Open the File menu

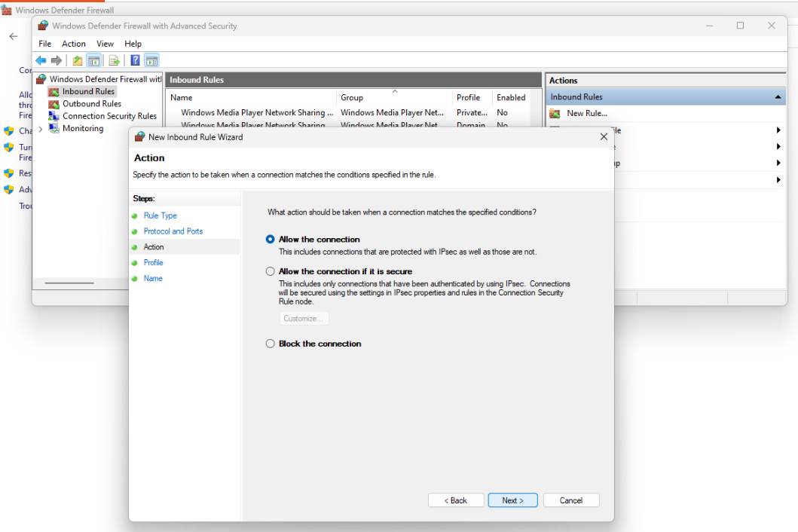tap(44, 44)
